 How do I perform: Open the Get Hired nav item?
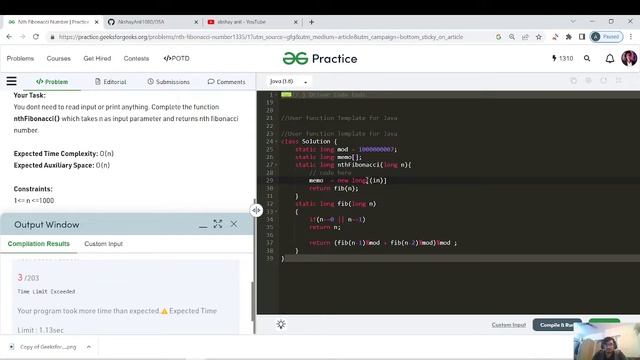(97, 58)
